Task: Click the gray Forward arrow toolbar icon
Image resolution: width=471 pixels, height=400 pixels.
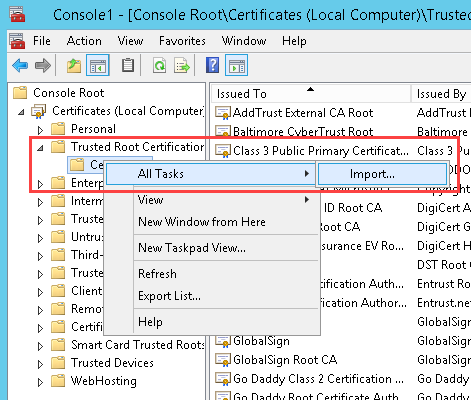Action: pos(43,65)
